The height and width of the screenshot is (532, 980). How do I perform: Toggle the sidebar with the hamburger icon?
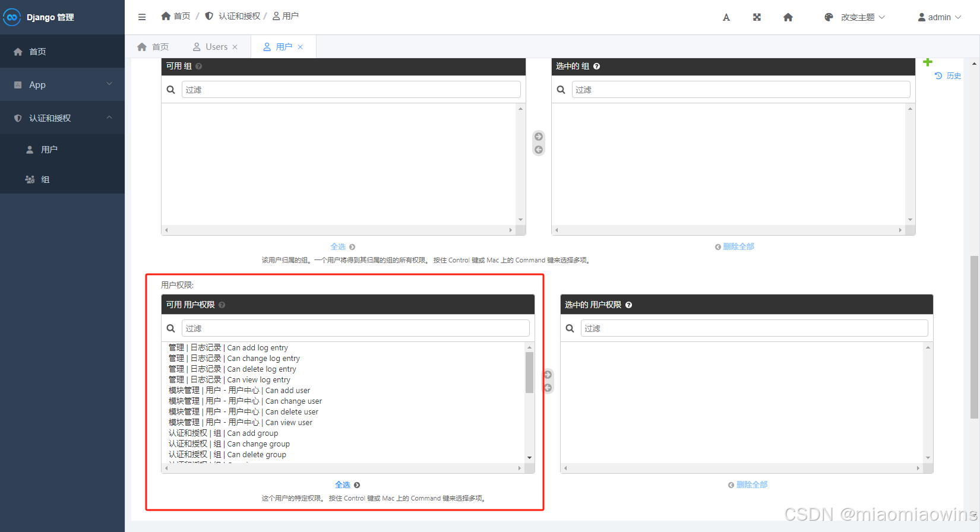pyautogui.click(x=142, y=17)
